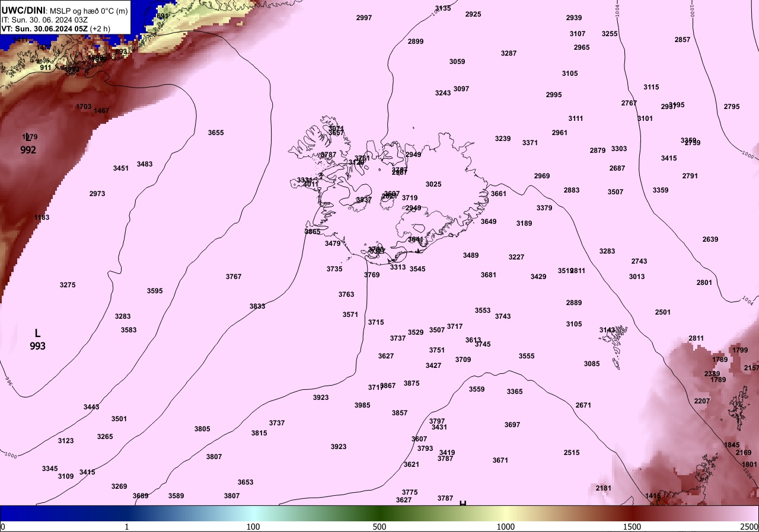Click the 2207 value

point(702,401)
